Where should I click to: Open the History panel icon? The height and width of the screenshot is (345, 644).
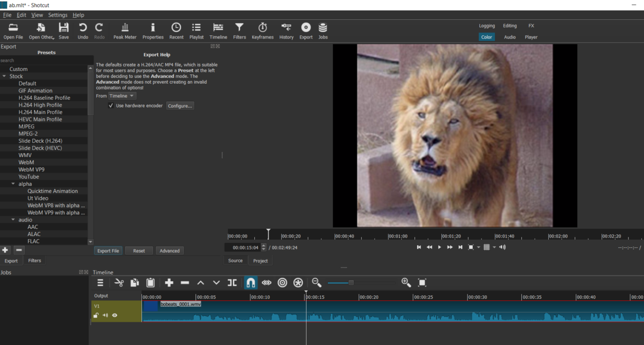pos(286,30)
